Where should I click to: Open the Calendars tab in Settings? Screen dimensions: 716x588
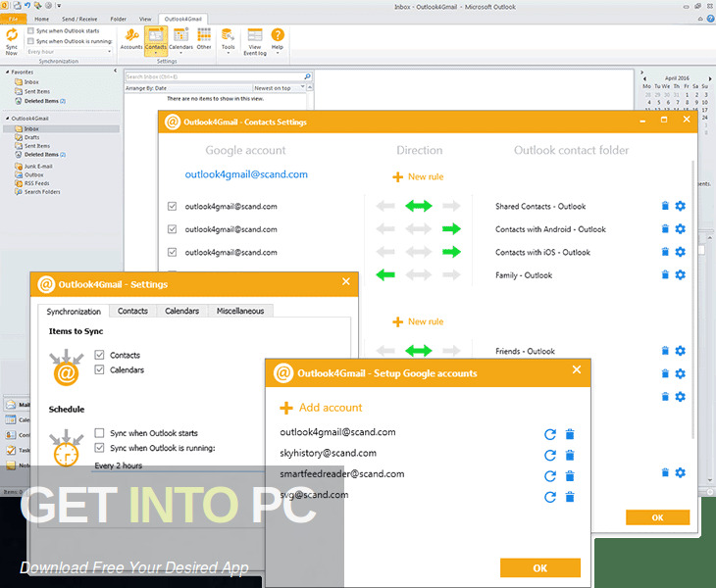coord(181,311)
